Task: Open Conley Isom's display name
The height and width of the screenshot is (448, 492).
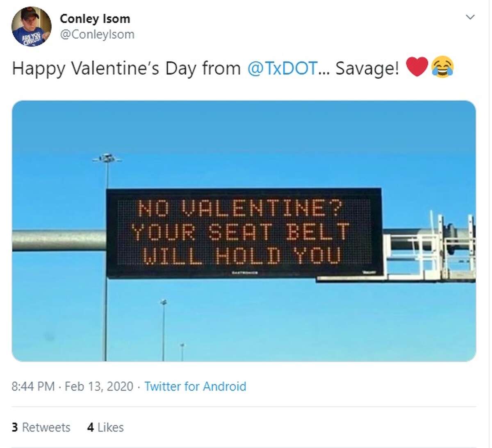Action: pos(95,18)
